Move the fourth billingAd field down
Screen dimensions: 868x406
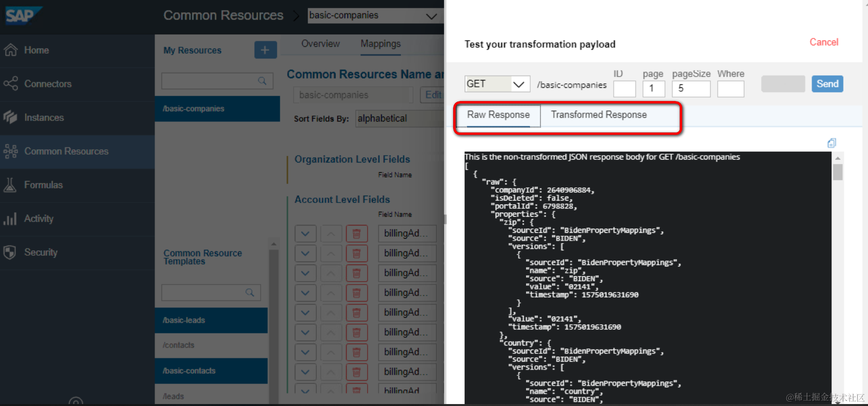(306, 293)
